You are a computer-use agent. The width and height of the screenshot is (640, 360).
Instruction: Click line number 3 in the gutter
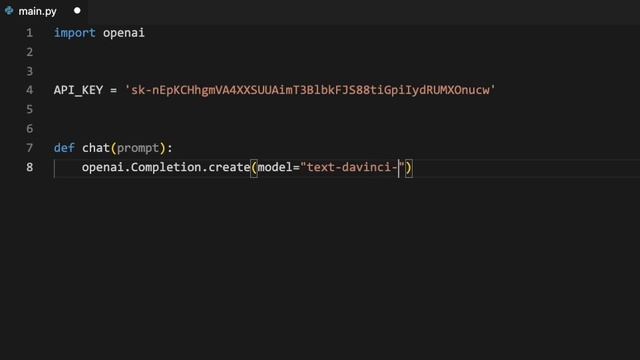point(29,71)
